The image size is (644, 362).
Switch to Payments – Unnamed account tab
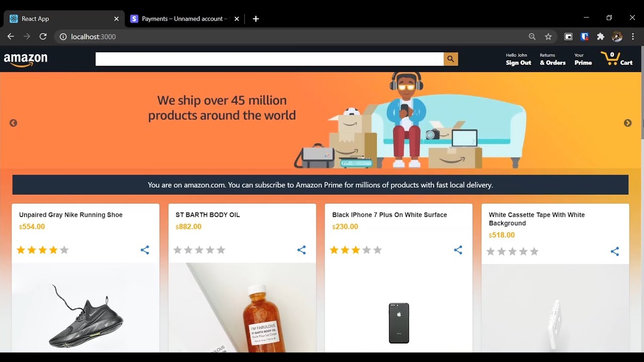point(185,19)
